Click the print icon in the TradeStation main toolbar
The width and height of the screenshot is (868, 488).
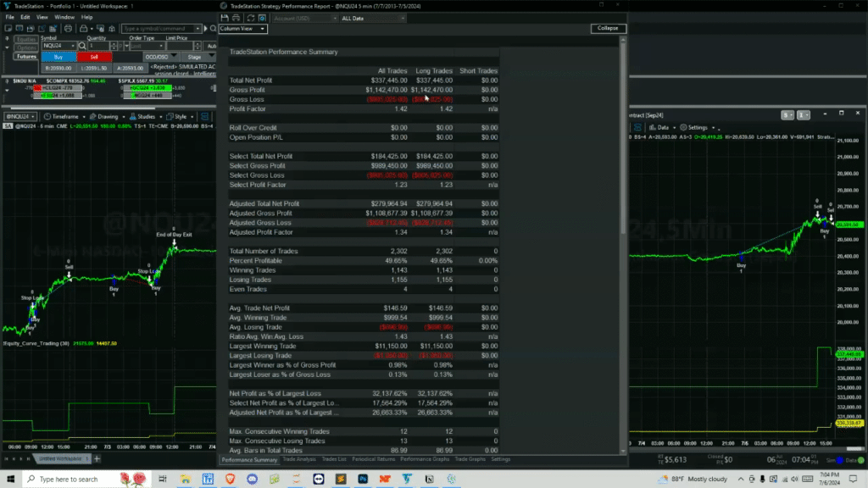pyautogui.click(x=68, y=28)
